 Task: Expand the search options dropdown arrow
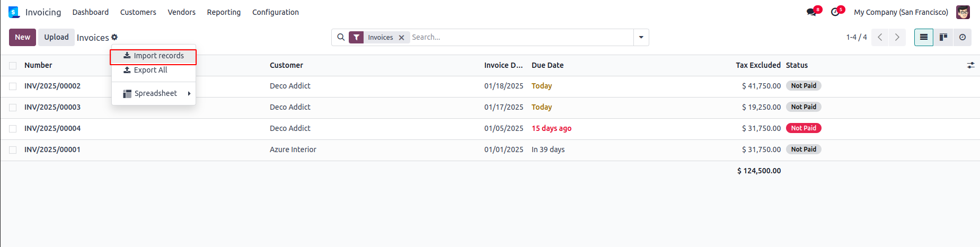pos(641,37)
